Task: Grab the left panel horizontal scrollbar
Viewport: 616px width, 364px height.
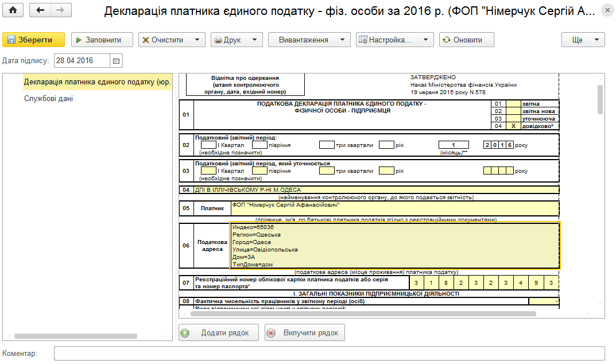Action: (x=75, y=336)
